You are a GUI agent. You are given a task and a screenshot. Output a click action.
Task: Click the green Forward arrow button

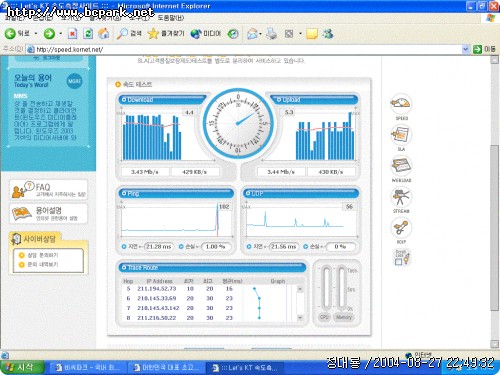click(49, 33)
